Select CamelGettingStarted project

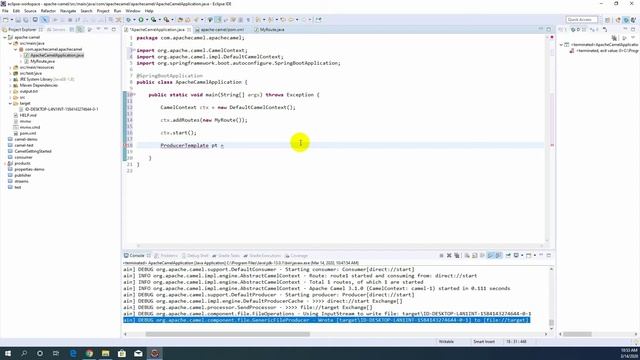pyautogui.click(x=33, y=151)
